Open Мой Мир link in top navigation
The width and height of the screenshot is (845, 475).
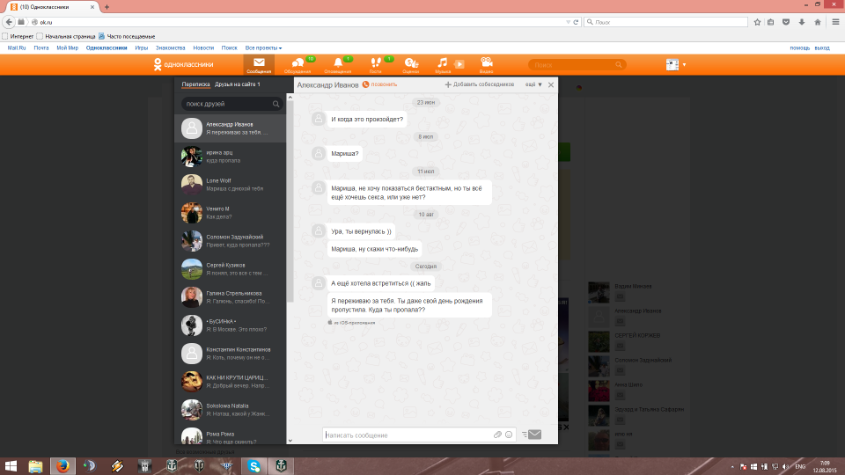[x=67, y=48]
